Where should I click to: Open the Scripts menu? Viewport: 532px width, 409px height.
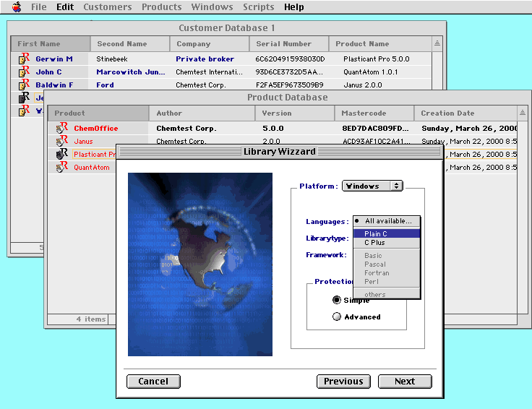pos(258,7)
